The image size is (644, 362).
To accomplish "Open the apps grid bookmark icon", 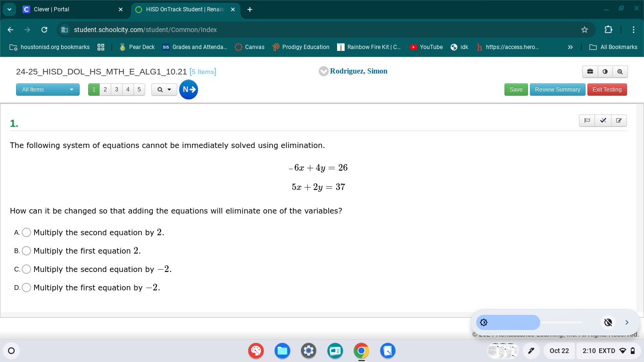I will [x=100, y=47].
